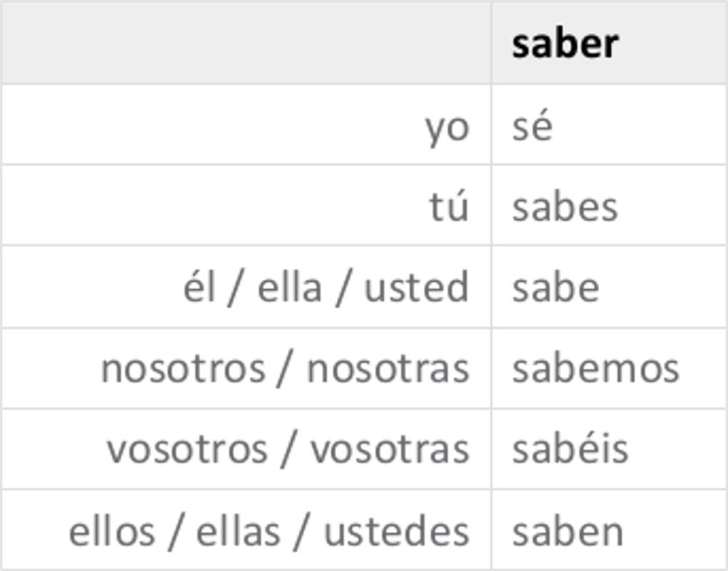This screenshot has width=728, height=571.
Task: Click the "yo" pronoun cell
Action: [x=447, y=127]
